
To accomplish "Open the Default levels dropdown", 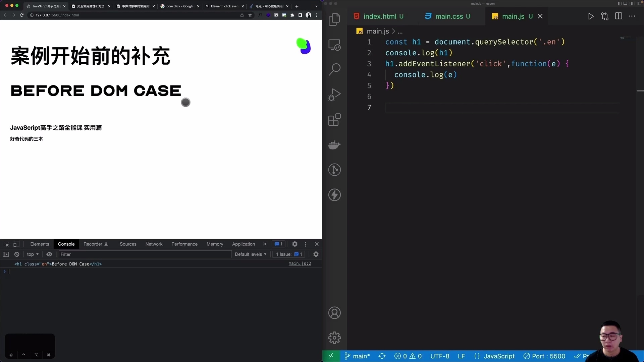I will pyautogui.click(x=250, y=254).
